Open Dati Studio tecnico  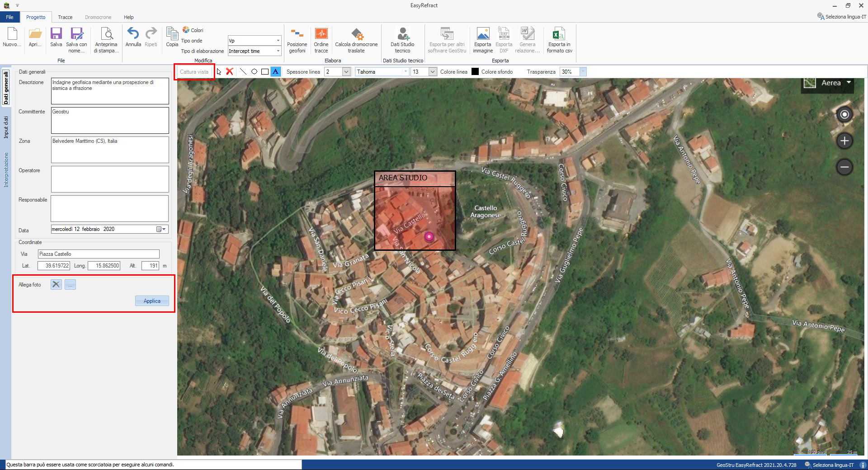(x=402, y=40)
